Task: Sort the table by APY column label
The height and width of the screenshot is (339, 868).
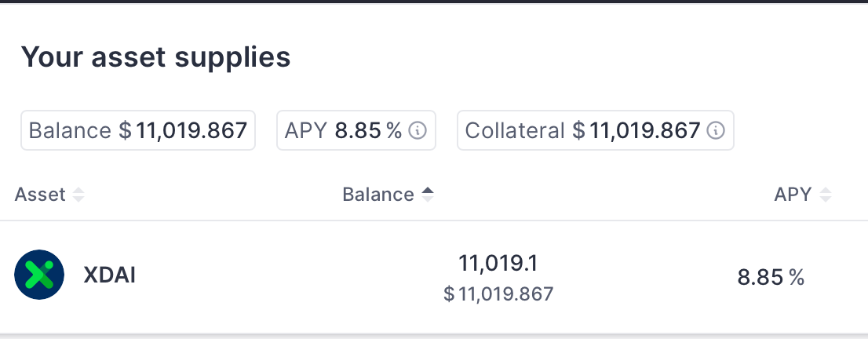Action: [x=793, y=195]
